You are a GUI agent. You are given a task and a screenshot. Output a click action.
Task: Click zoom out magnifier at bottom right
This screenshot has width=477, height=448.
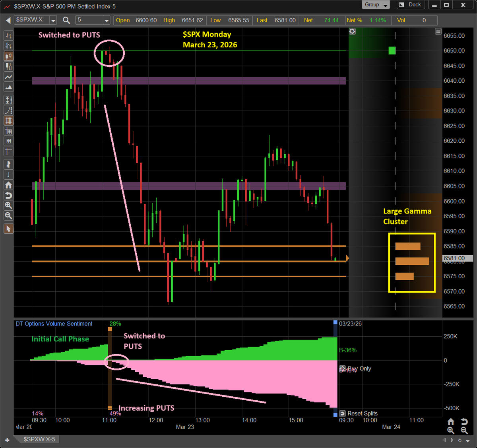464,431
